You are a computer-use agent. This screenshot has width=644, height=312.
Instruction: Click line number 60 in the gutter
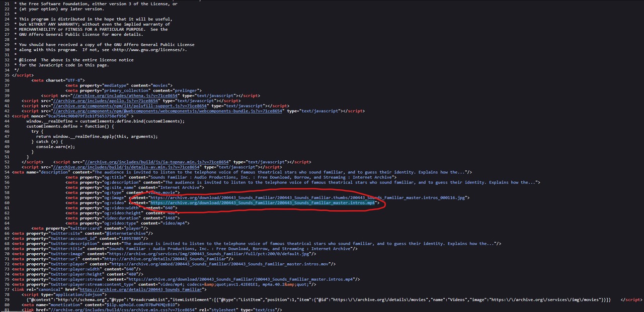(x=7, y=203)
